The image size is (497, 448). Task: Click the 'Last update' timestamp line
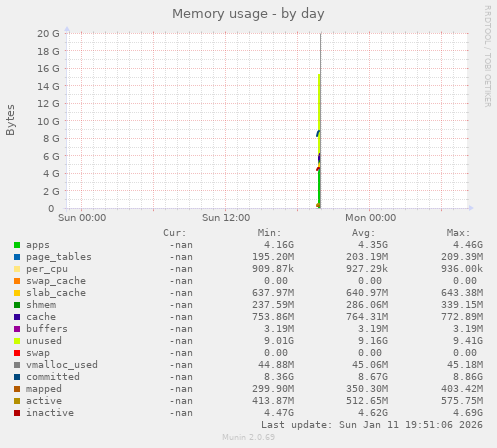click(x=372, y=425)
